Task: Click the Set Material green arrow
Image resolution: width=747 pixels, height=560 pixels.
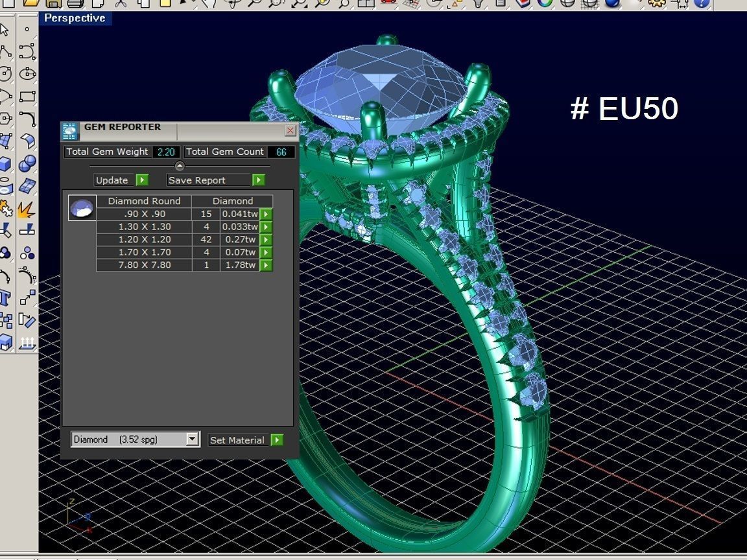Action: click(x=277, y=439)
